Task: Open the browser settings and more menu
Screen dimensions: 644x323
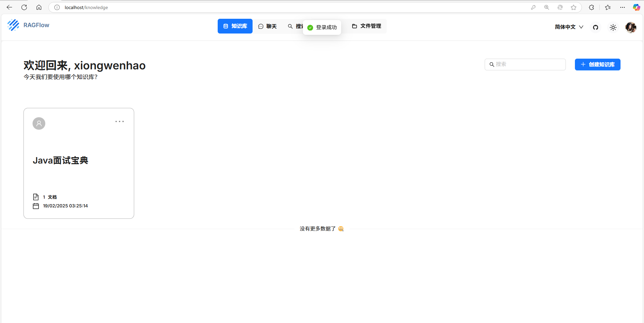Action: [623, 7]
